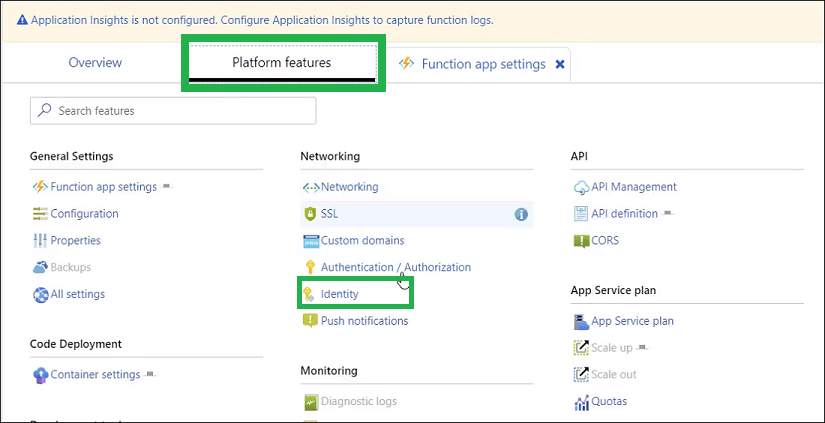Click the Networking section heading
The image size is (825, 423).
330,156
